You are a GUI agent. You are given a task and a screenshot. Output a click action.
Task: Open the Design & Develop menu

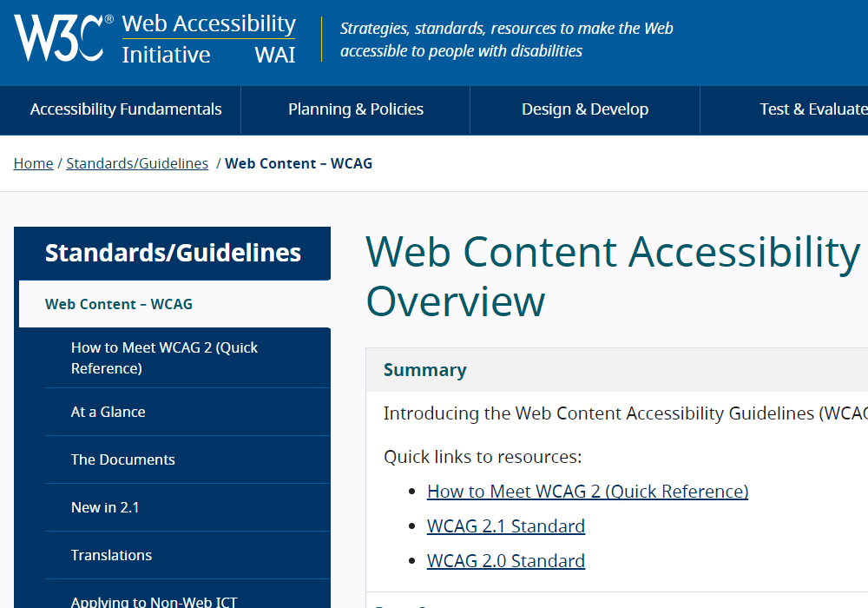pyautogui.click(x=584, y=109)
